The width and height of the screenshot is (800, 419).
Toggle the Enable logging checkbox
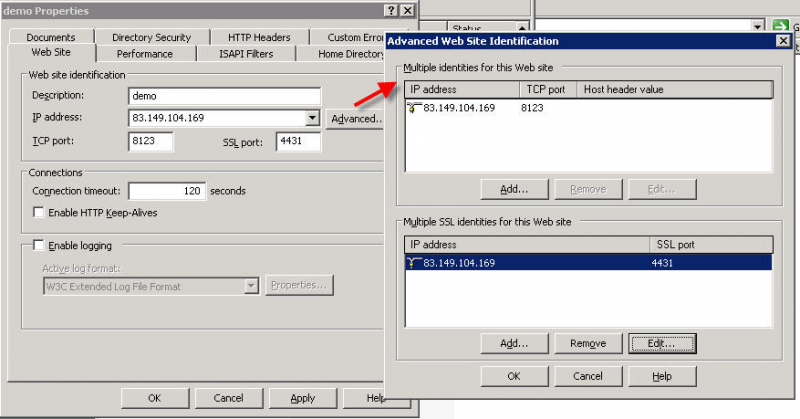(x=38, y=245)
